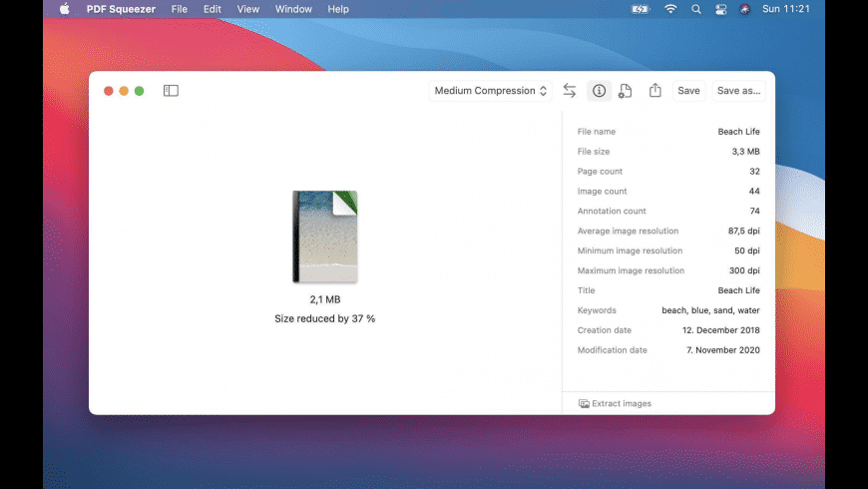
Task: Click the Save button
Action: pos(688,91)
